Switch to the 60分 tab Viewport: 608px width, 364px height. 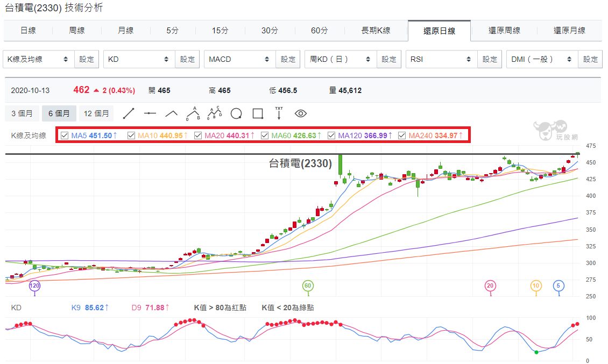pos(319,30)
